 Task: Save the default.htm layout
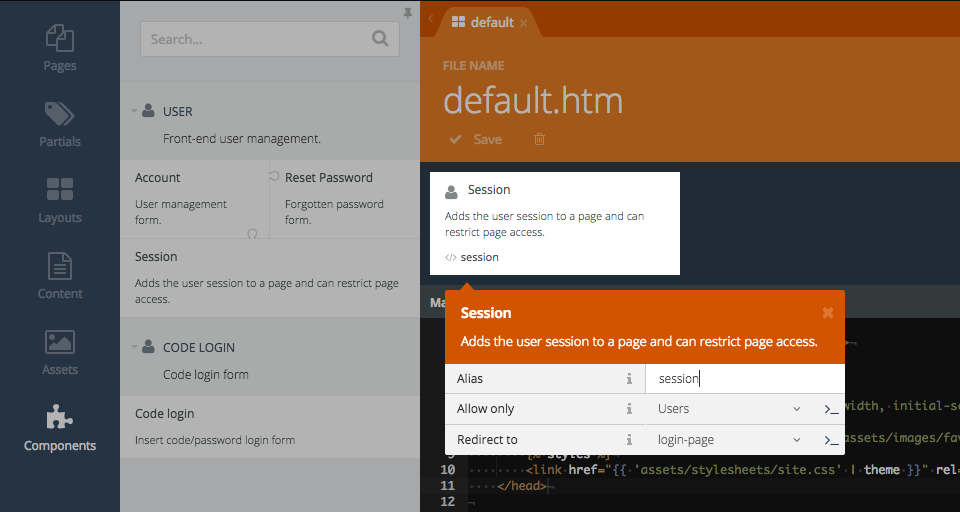[476, 139]
